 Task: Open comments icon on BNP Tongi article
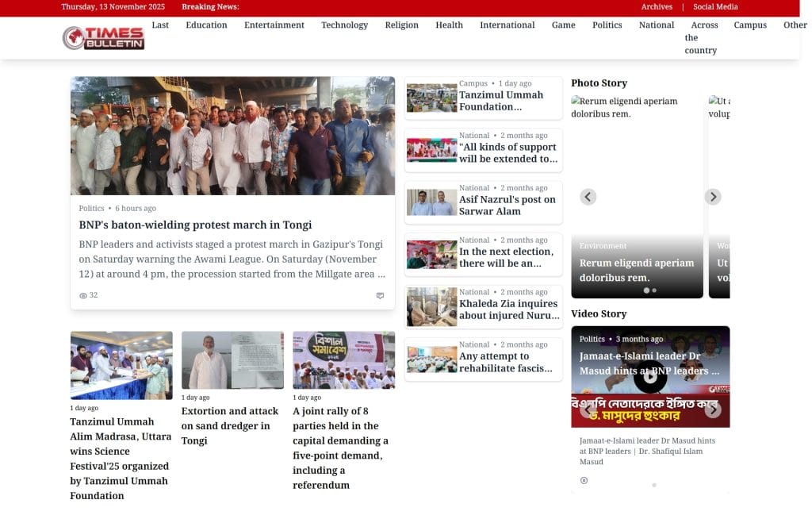pos(380,295)
